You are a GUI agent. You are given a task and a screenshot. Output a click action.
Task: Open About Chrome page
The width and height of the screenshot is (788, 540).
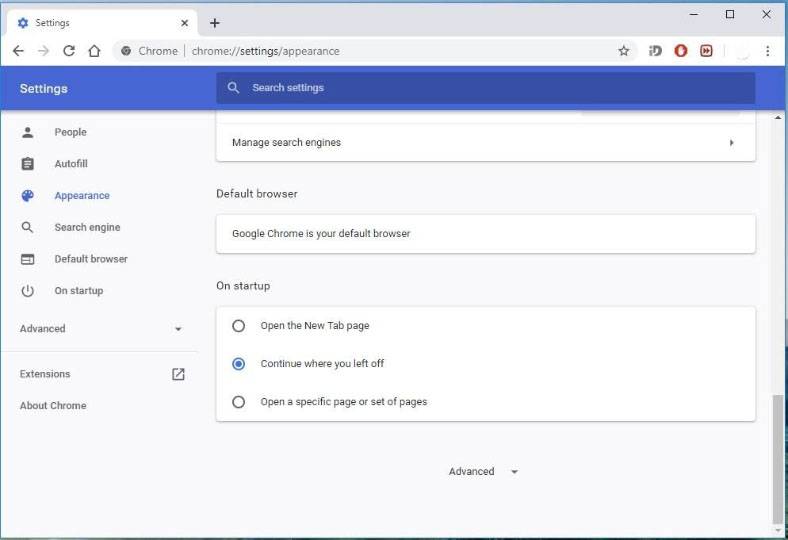pos(53,406)
